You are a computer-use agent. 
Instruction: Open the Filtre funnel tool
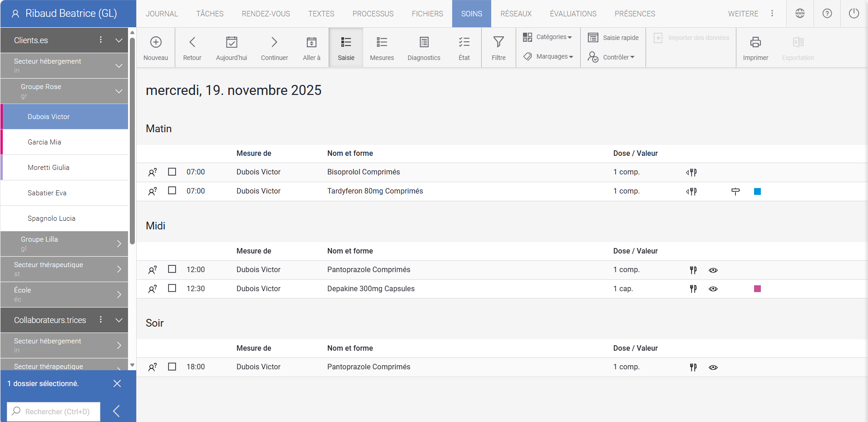click(x=498, y=42)
